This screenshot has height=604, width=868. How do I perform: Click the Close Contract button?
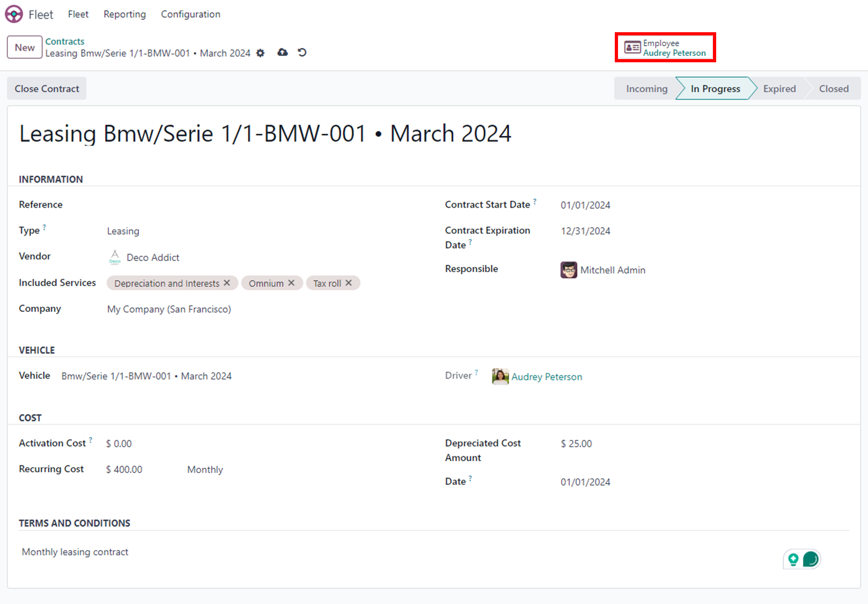[47, 89]
